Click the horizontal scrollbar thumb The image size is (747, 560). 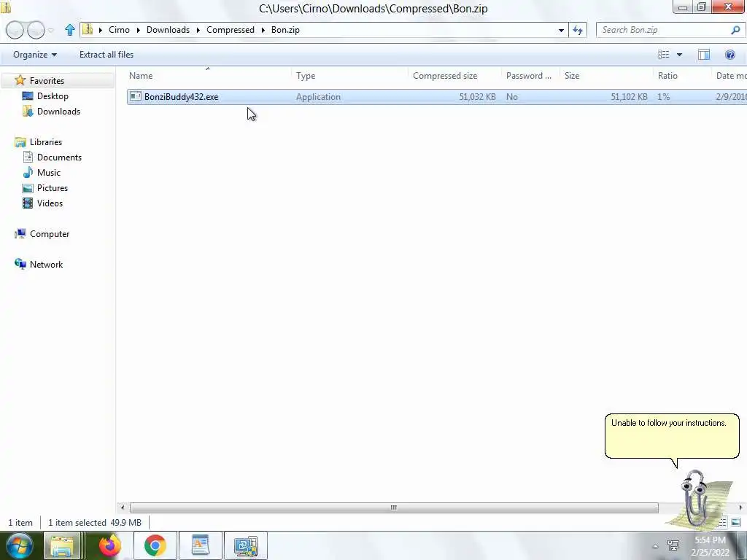[394, 507]
